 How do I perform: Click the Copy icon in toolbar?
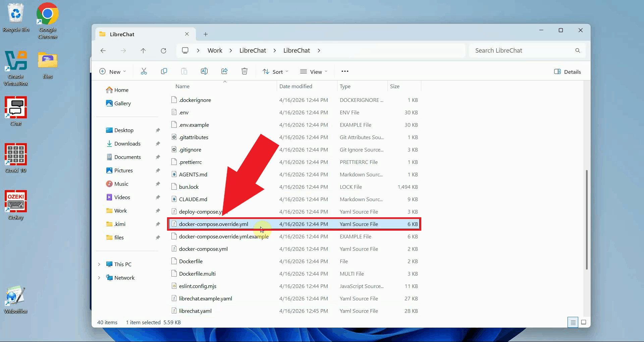164,71
